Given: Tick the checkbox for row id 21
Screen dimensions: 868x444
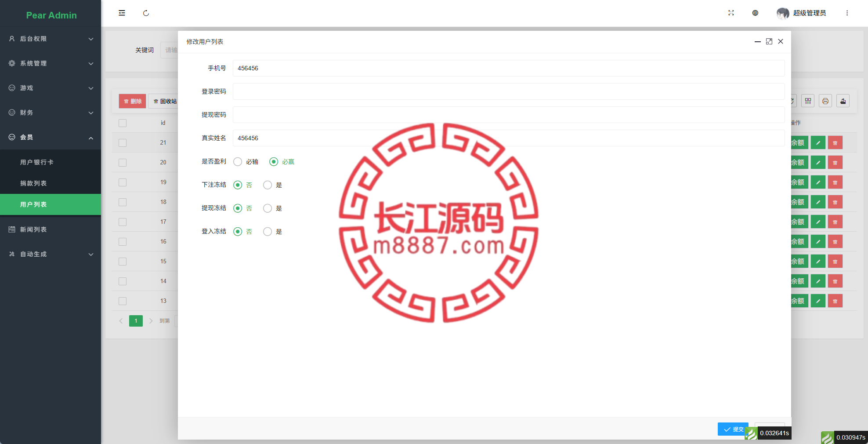Looking at the screenshot, I should pyautogui.click(x=123, y=143).
